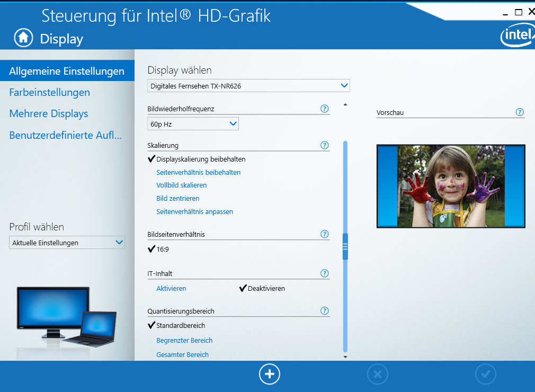Select Deaktivieren for IT-Inhalt
Viewport: 535px width, 392px height.
pos(266,288)
